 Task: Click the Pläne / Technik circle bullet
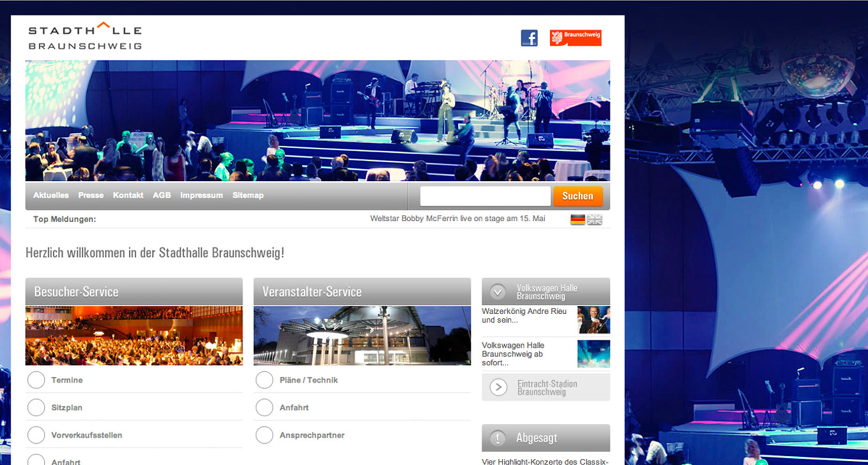265,380
